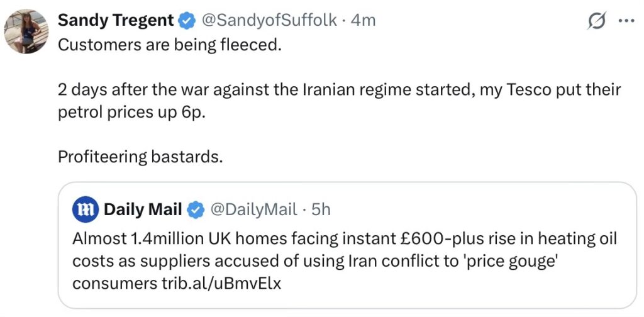Click the Daily Mail account name

click(x=143, y=209)
